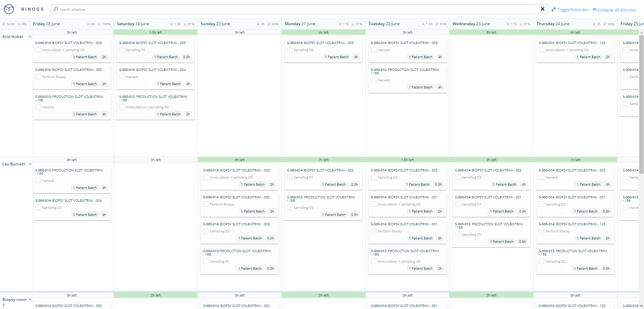Check Sampling D2 for Biopsy slot 003 on Sunday 20 June

pos(206,231)
